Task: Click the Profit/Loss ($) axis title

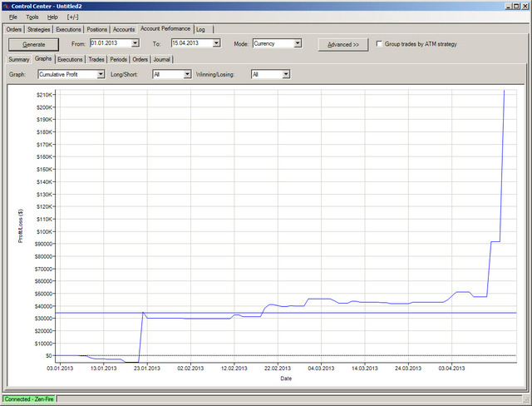Action: [x=21, y=226]
